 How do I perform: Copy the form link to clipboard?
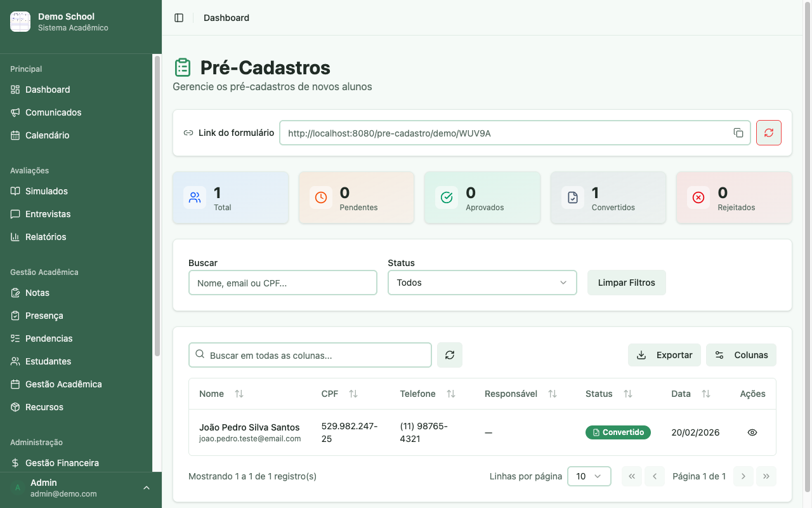click(738, 133)
